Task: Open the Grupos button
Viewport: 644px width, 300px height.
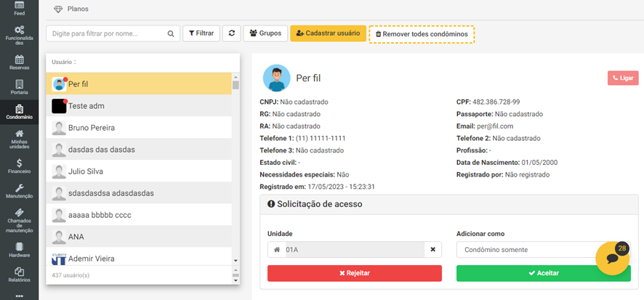Action: pos(265,33)
